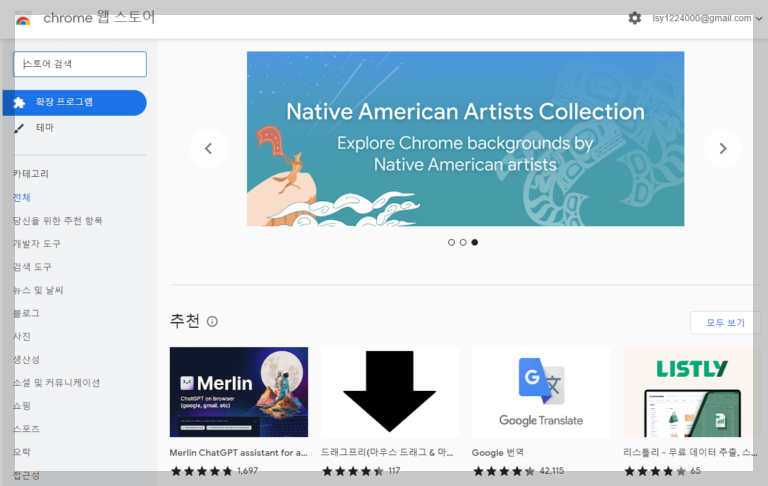
Task: Open the settings gear icon
Action: pos(635,18)
